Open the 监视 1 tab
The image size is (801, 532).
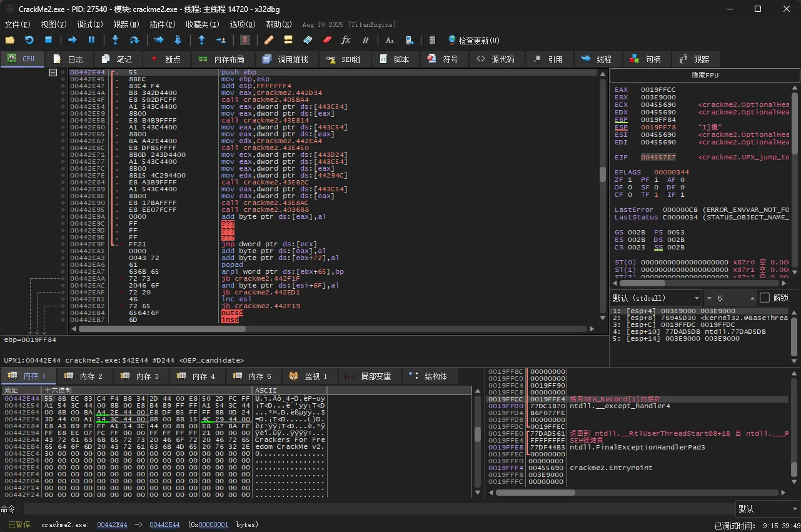pos(309,376)
